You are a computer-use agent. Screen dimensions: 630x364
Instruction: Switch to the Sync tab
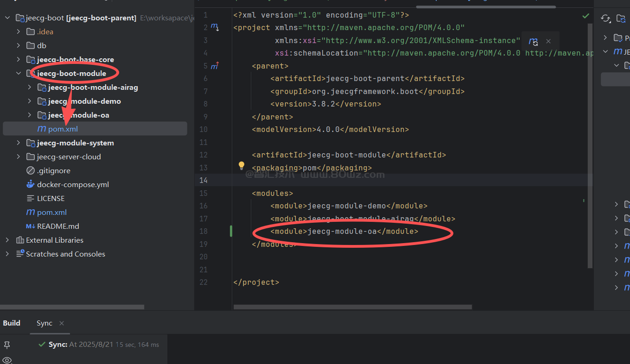(45, 323)
